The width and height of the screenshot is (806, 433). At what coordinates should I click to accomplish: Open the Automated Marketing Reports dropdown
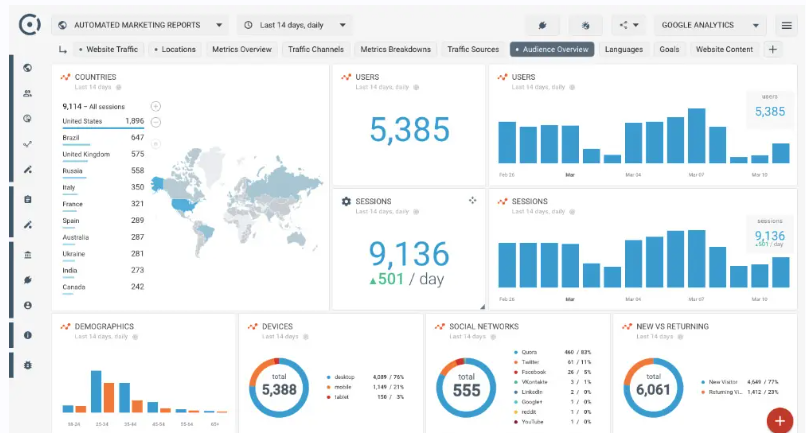tap(140, 25)
